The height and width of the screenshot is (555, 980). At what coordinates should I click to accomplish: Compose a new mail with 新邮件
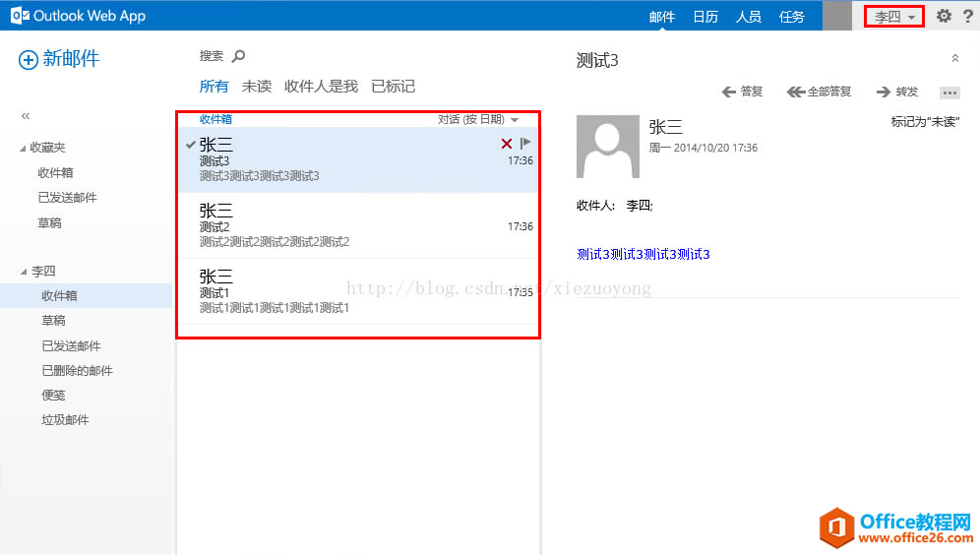coord(59,59)
